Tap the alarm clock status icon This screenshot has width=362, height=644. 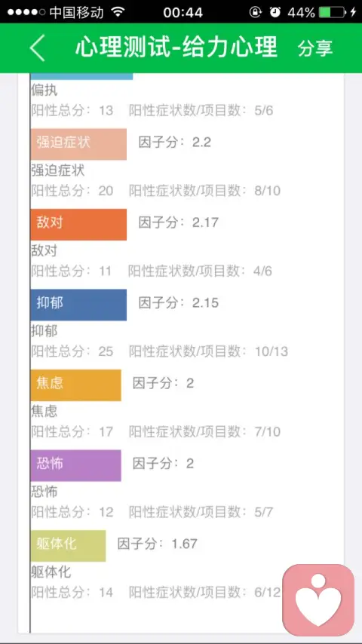pyautogui.click(x=275, y=12)
